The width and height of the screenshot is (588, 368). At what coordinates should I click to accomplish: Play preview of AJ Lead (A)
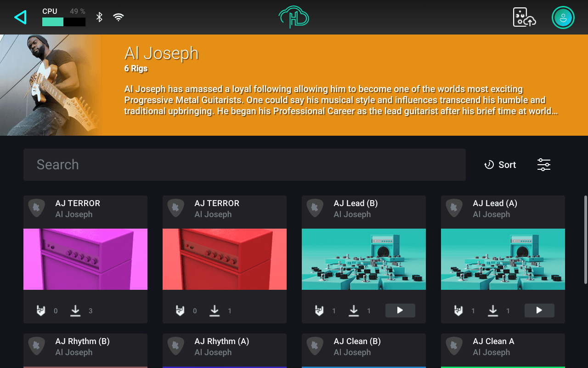point(539,310)
